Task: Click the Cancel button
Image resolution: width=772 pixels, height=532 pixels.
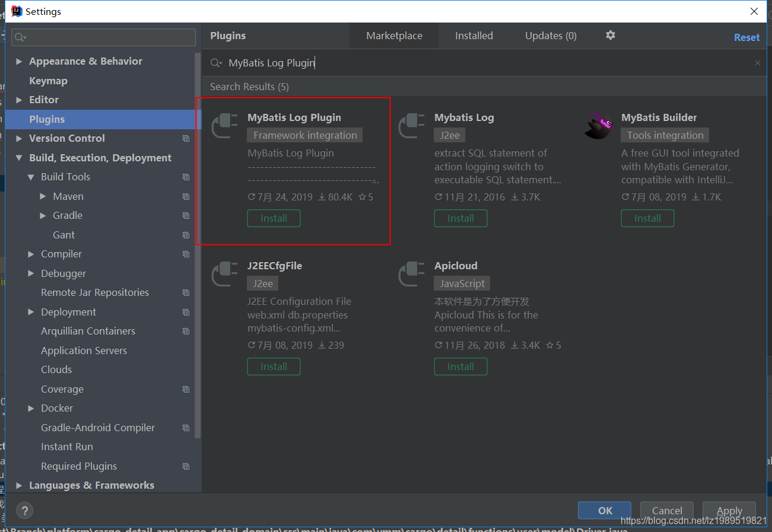Action: point(667,511)
